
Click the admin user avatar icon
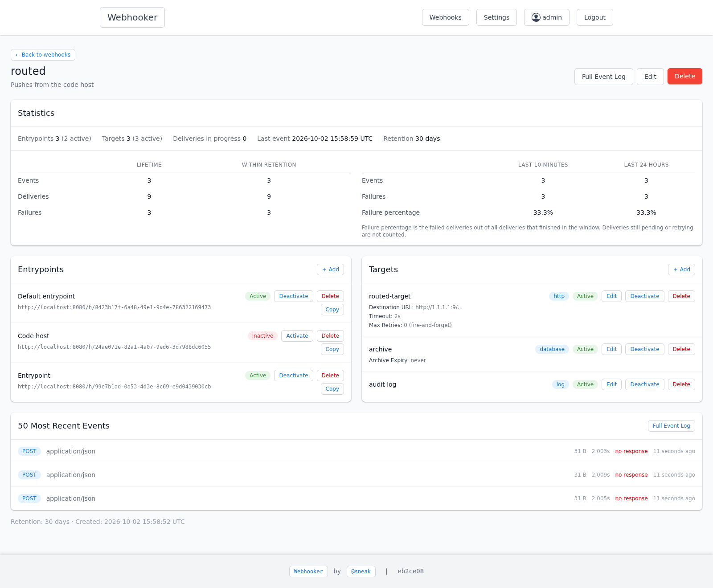(x=536, y=17)
